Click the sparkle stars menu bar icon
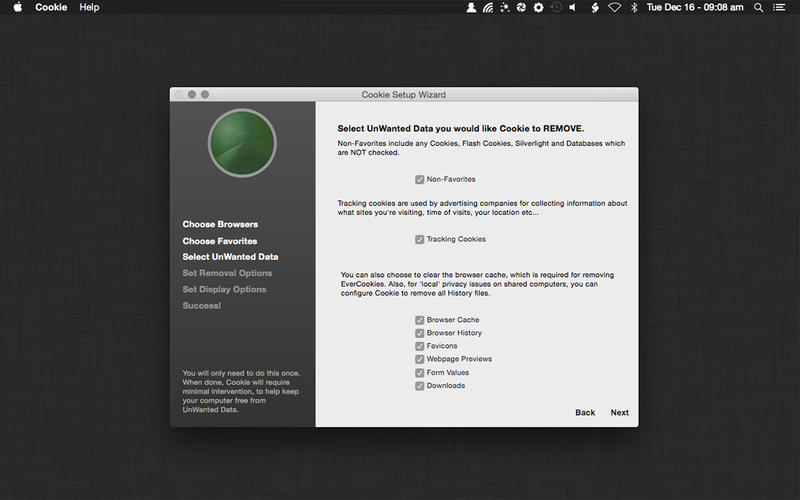The width and height of the screenshot is (800, 500). pos(505,7)
